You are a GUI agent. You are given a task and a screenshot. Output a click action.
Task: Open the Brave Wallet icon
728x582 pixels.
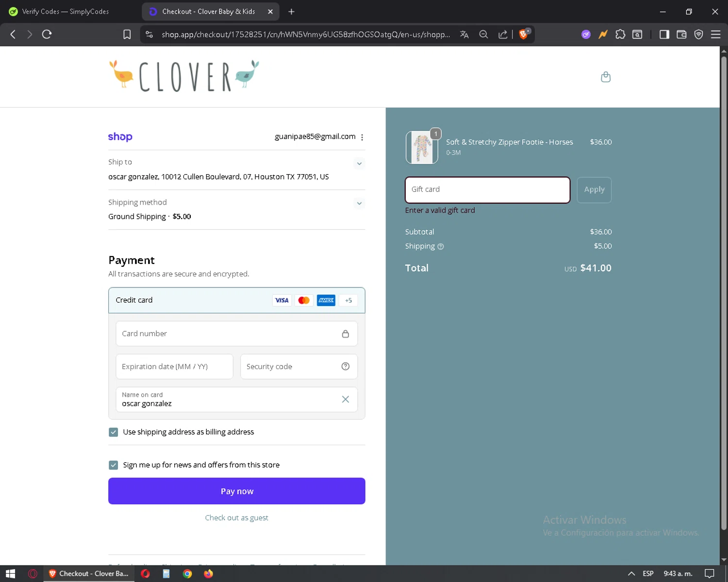pos(681,34)
